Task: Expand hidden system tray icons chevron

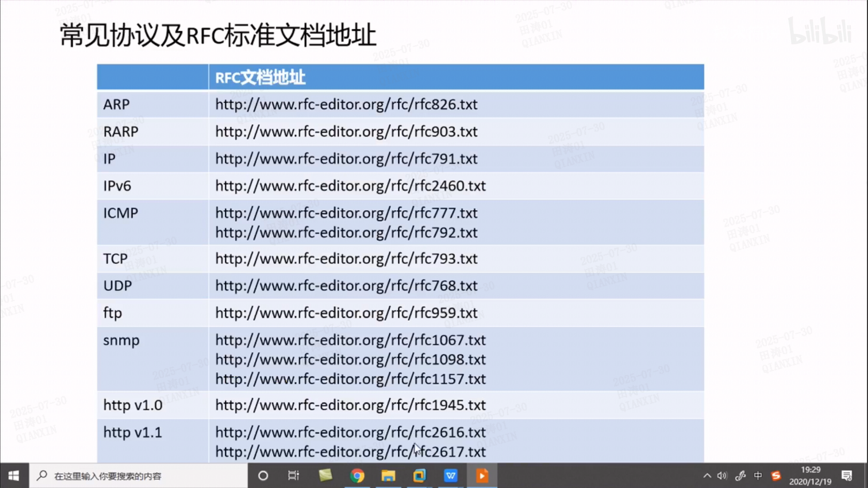Action: pos(707,476)
